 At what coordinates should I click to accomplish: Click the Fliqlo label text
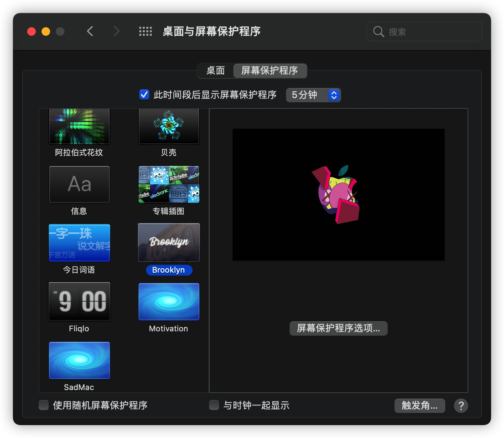(x=79, y=328)
